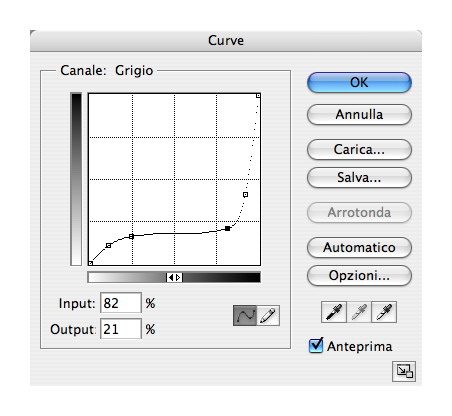Pick the gray point eyedropper
This screenshot has width=452, height=416.
(359, 312)
